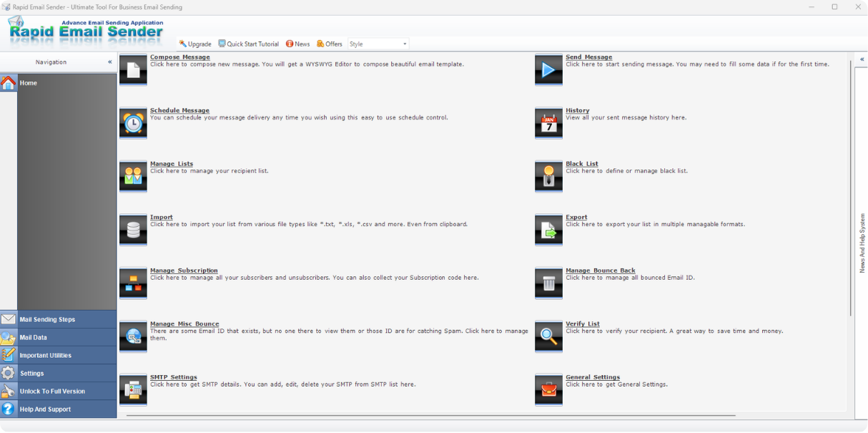Image resolution: width=868 pixels, height=433 pixels.
Task: Click the Schedule Message alarm clock icon
Action: 133,123
